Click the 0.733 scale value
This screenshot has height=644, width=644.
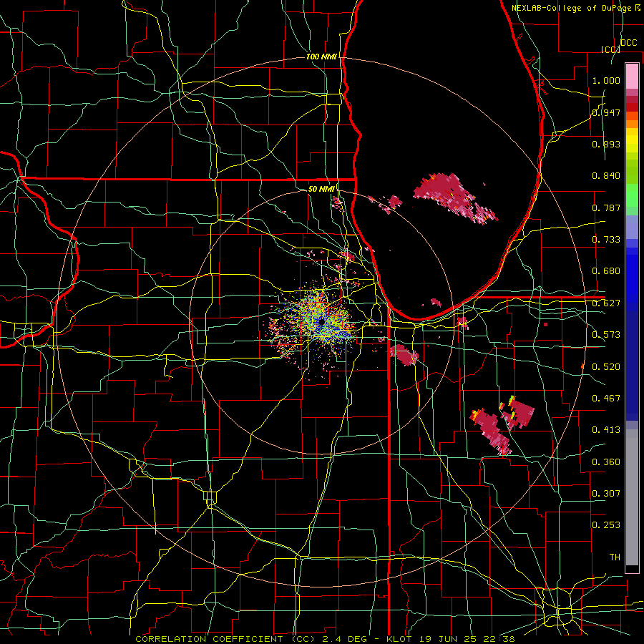coord(606,240)
